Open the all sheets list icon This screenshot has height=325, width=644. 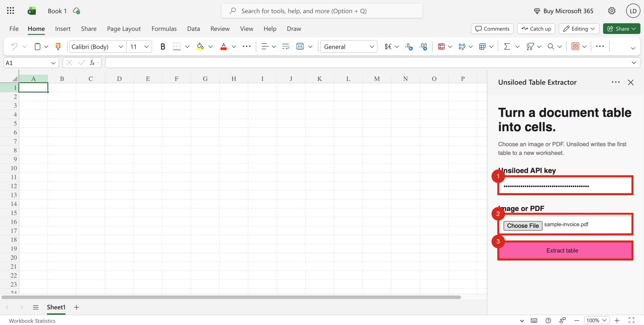click(x=36, y=307)
